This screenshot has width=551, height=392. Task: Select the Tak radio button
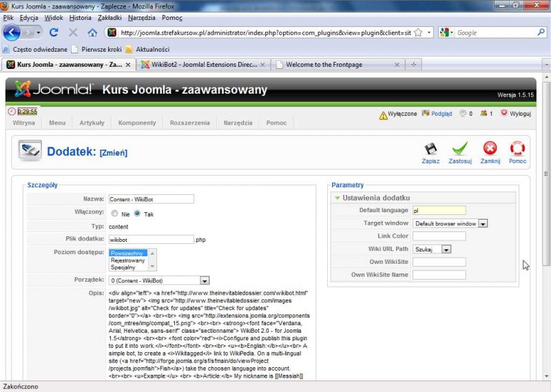pos(137,214)
